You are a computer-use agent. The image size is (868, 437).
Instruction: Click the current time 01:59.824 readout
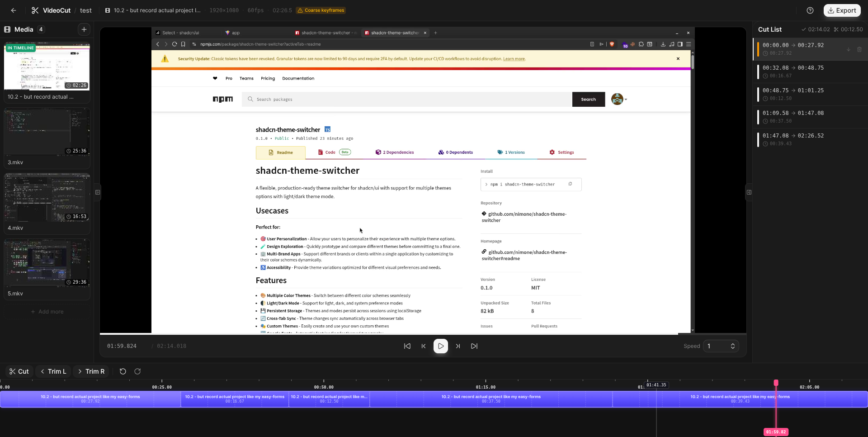[122, 346]
